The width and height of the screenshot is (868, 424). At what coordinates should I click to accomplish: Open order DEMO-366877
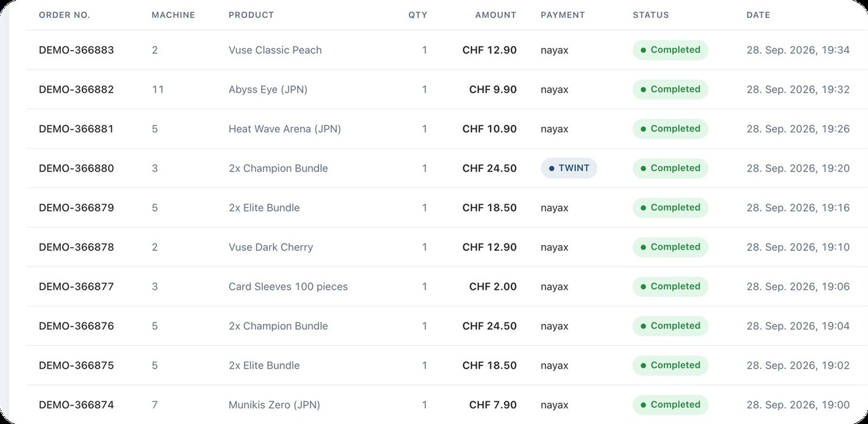coord(76,286)
